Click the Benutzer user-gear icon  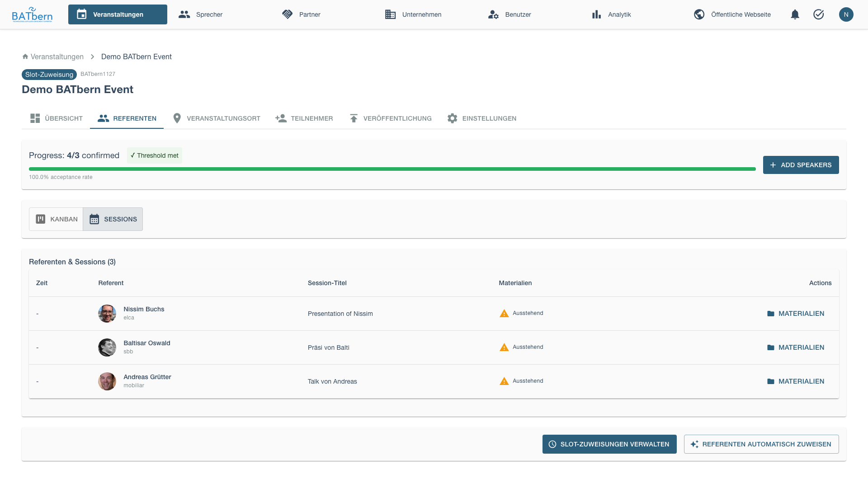pos(493,14)
